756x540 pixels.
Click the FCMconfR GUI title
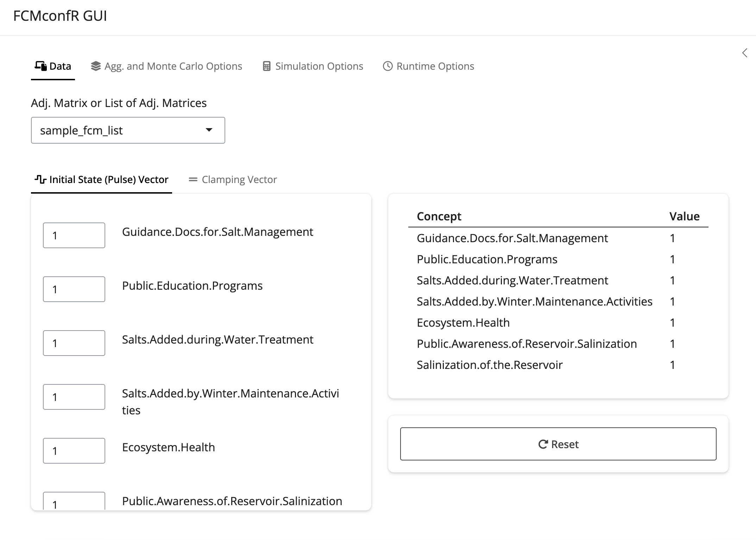(x=60, y=16)
